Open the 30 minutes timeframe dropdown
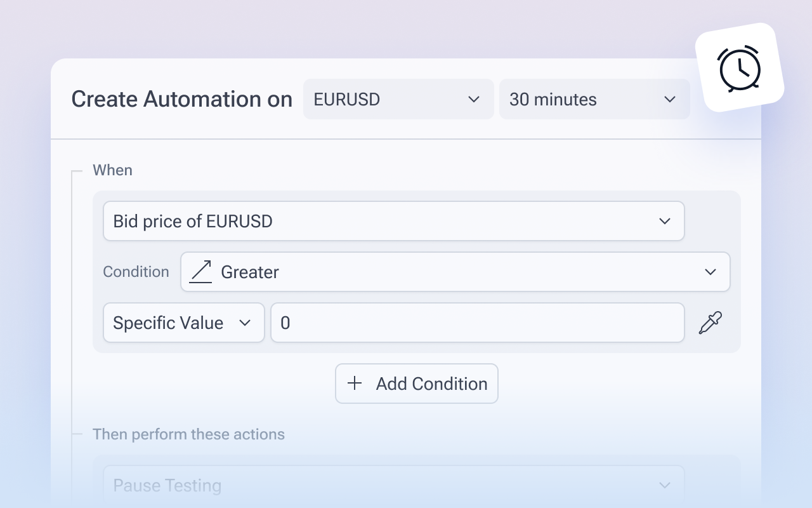The height and width of the screenshot is (508, 812). point(594,99)
